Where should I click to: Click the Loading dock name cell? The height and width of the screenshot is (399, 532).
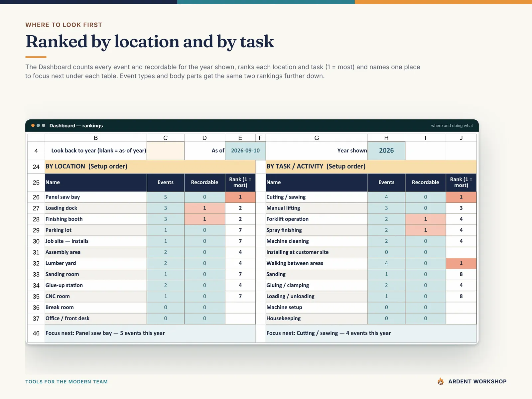(96, 208)
